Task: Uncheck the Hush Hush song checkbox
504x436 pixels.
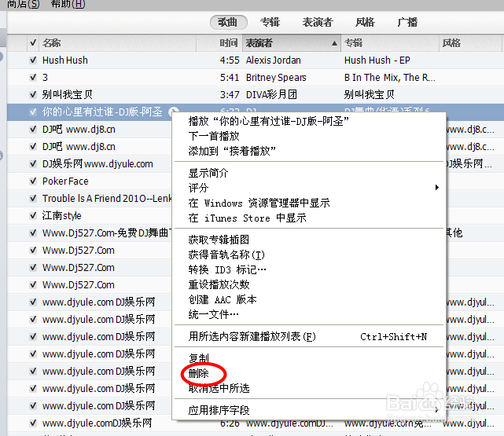Action: 33,60
